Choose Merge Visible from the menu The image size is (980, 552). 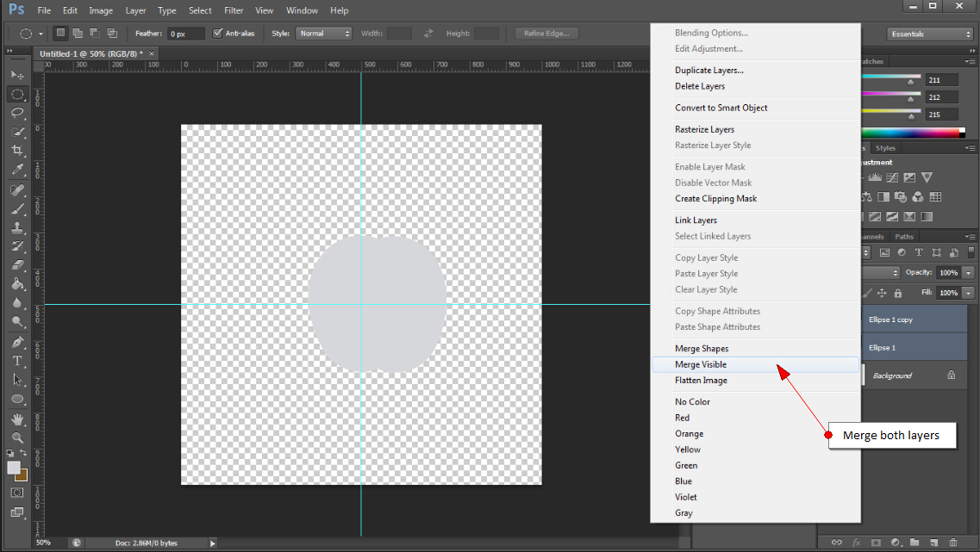pos(701,363)
